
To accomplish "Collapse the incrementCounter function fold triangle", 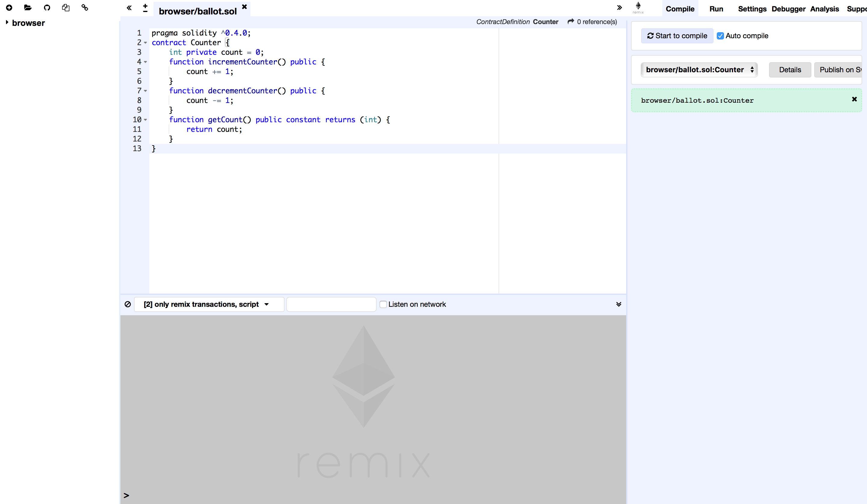I will (145, 62).
